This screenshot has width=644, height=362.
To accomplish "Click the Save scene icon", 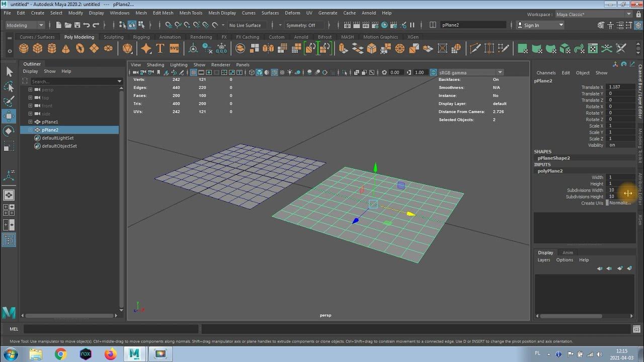I will (77, 25).
